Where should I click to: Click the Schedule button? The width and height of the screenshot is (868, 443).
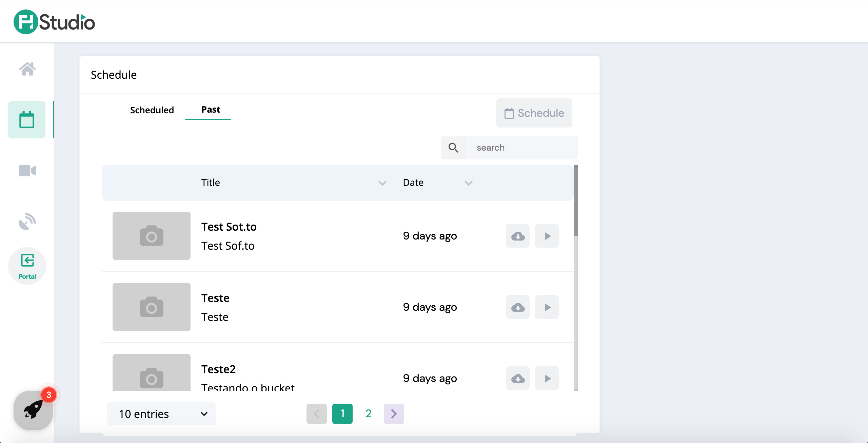click(x=534, y=113)
